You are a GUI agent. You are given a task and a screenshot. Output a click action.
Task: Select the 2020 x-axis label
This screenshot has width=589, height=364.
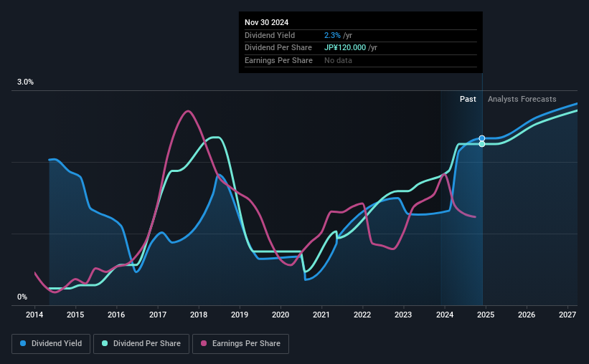pyautogui.click(x=281, y=315)
